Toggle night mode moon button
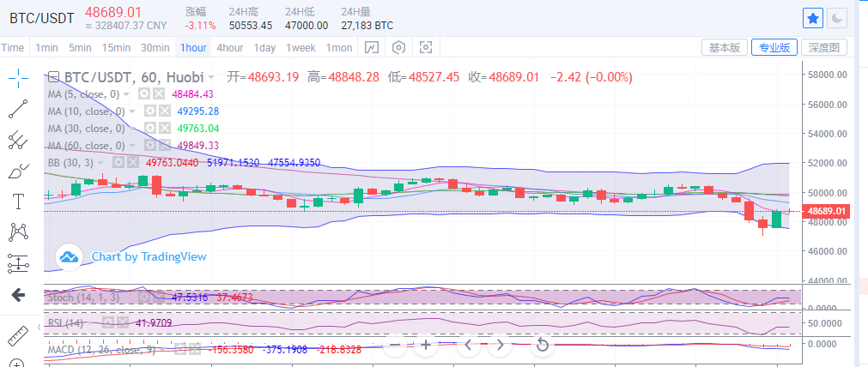Viewport: 868px width, 367px height. point(837,17)
